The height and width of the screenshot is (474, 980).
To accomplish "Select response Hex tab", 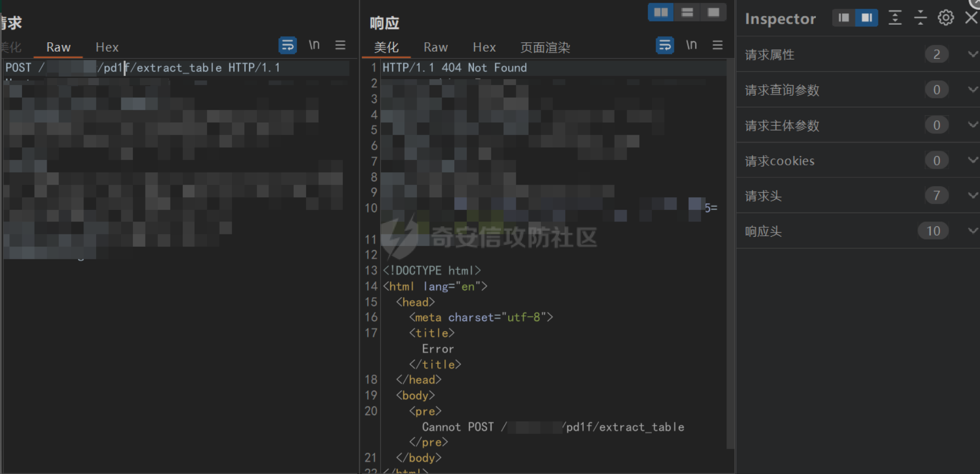I will 485,47.
